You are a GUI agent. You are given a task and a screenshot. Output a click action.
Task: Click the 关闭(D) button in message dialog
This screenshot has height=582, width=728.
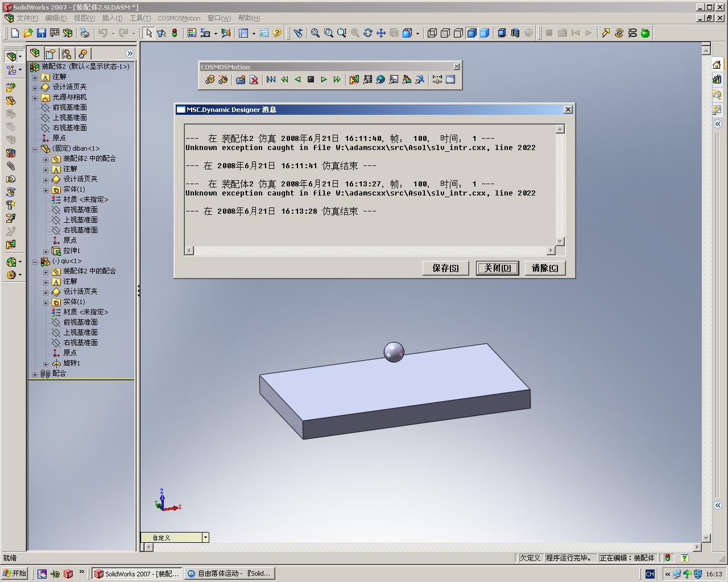click(498, 268)
